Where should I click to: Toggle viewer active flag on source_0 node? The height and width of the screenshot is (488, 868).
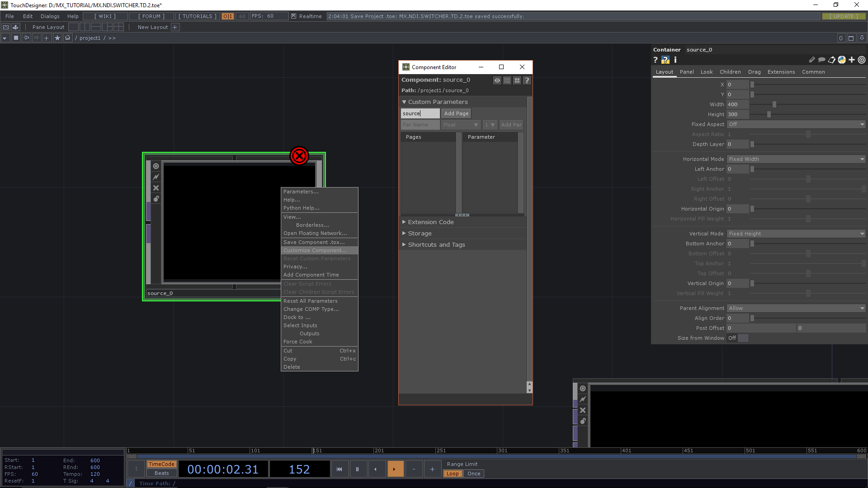[156, 166]
